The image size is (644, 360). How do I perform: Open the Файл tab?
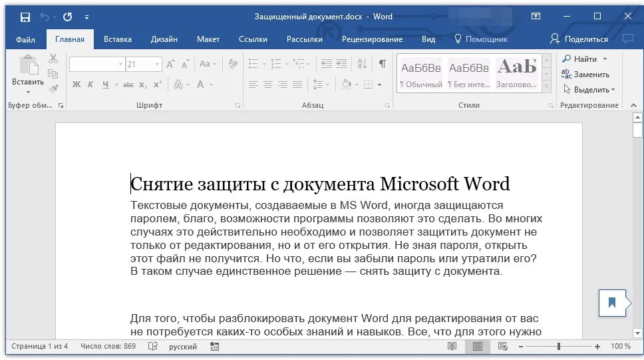coord(25,39)
